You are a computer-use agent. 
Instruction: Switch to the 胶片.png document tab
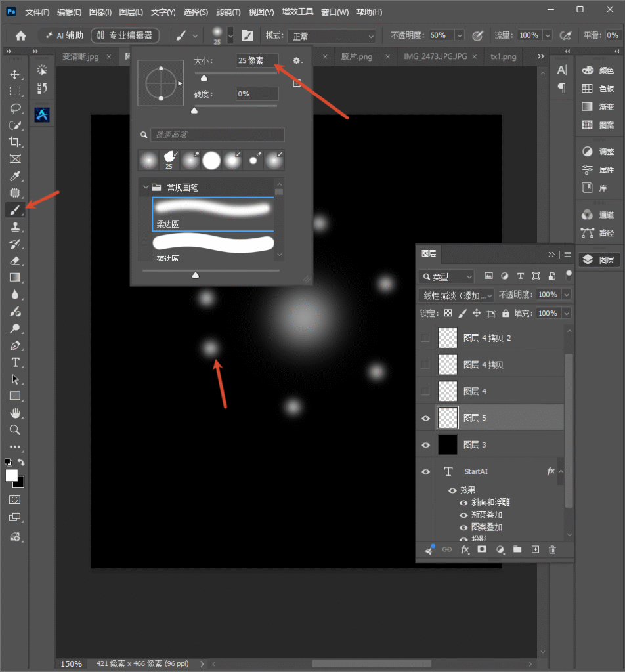pos(356,56)
